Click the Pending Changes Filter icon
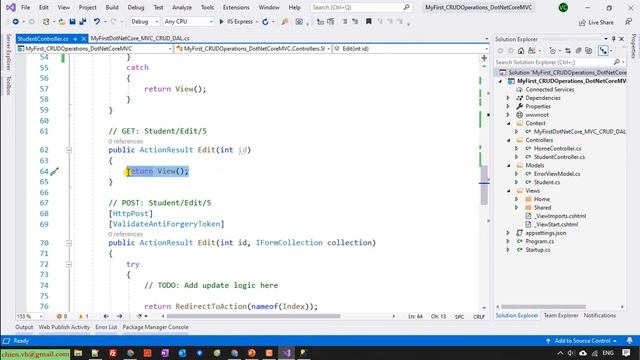The width and height of the screenshot is (640, 360). [x=552, y=51]
